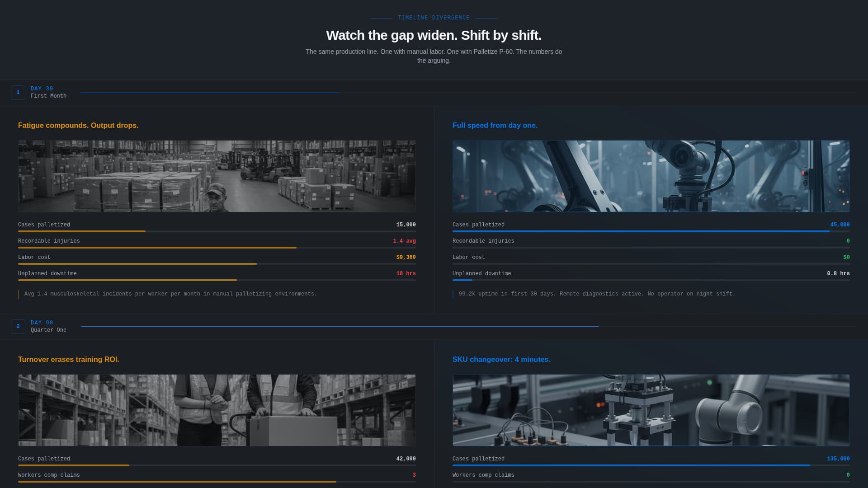Click the "1.4 avg" recordable injuries value
The height and width of the screenshot is (488, 868).
point(405,241)
